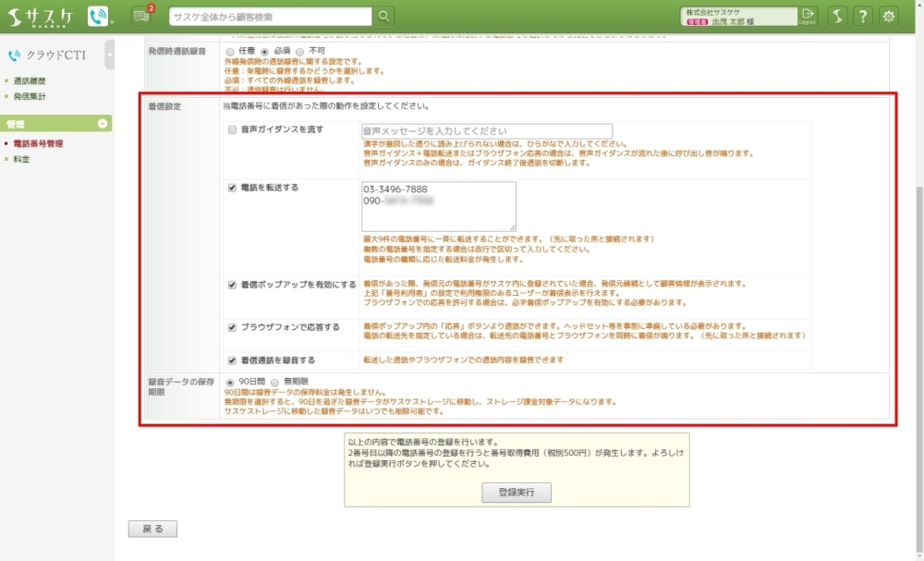Open settings with the gear icon

[x=889, y=16]
